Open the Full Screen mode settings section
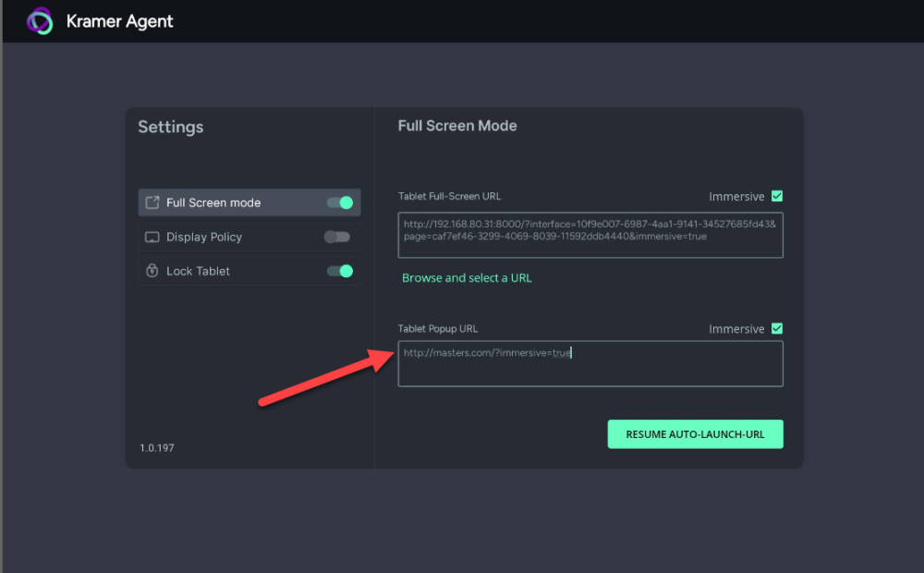 tap(213, 202)
